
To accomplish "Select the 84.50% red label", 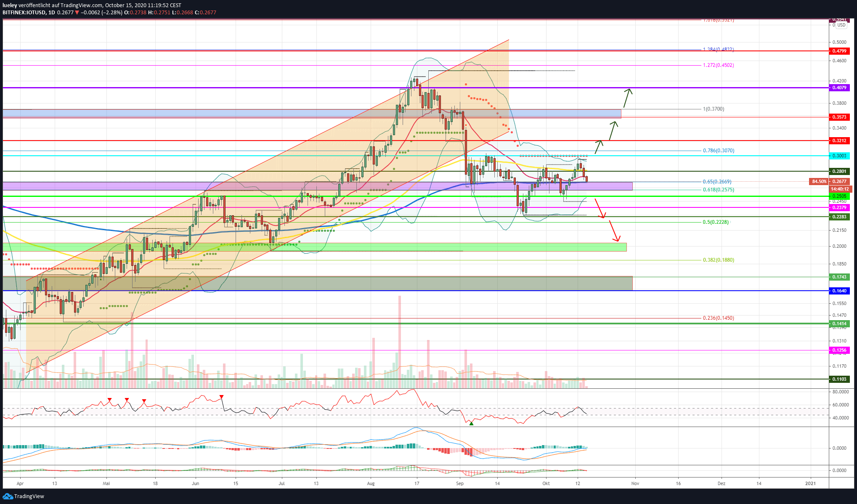I will click(x=819, y=181).
